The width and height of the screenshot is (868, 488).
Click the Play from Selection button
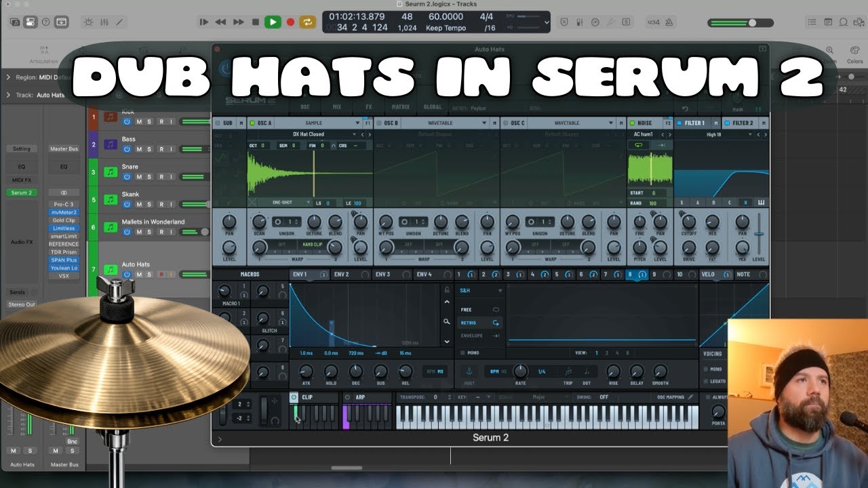point(203,22)
